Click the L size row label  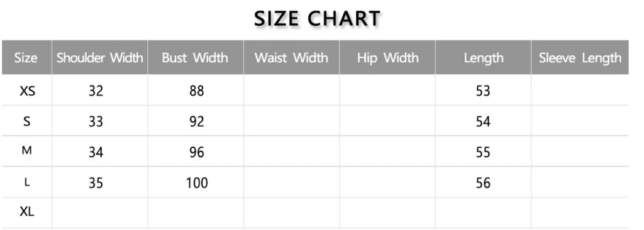(x=26, y=182)
